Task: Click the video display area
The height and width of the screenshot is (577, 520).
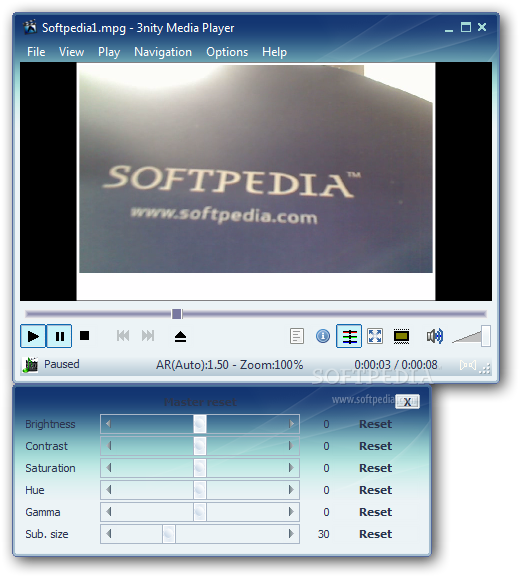Action: (x=256, y=181)
